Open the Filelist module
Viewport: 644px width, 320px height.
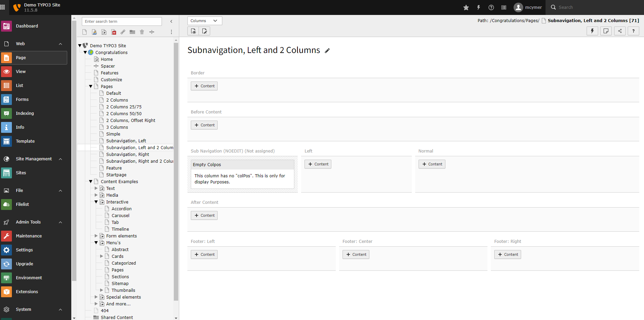point(7,204)
